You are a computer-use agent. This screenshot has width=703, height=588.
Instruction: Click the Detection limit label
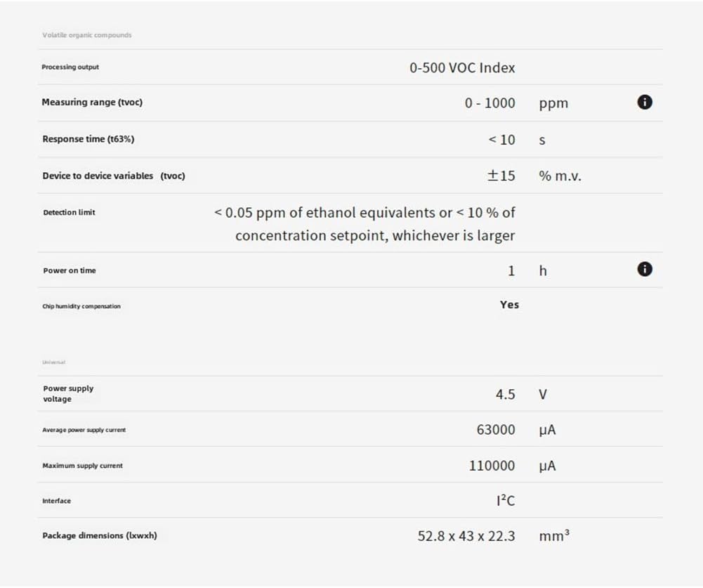[x=69, y=212]
